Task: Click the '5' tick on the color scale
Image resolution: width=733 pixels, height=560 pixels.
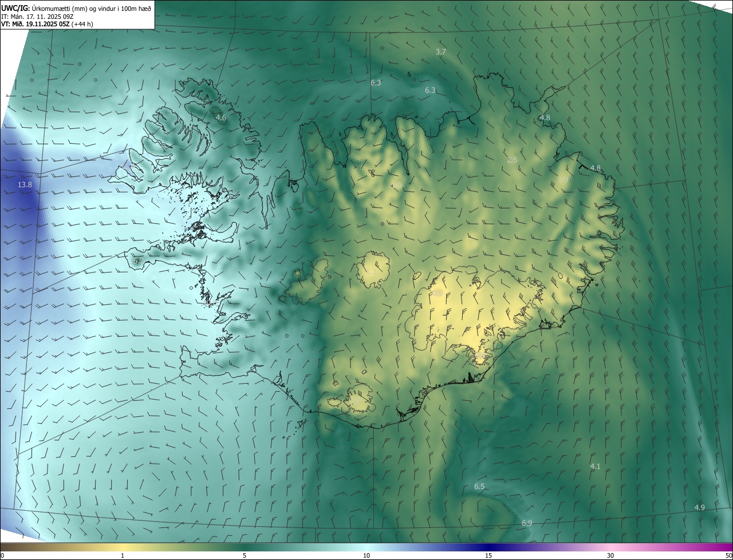Action: [245, 555]
